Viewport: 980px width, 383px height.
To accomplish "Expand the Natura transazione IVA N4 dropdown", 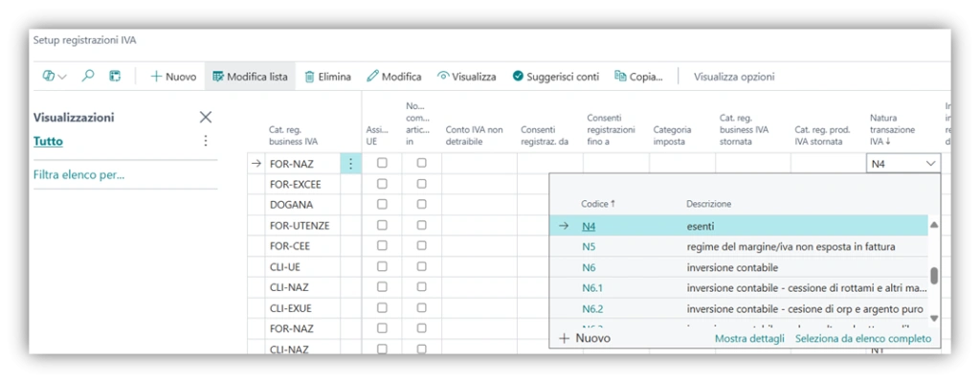I will coord(931,164).
